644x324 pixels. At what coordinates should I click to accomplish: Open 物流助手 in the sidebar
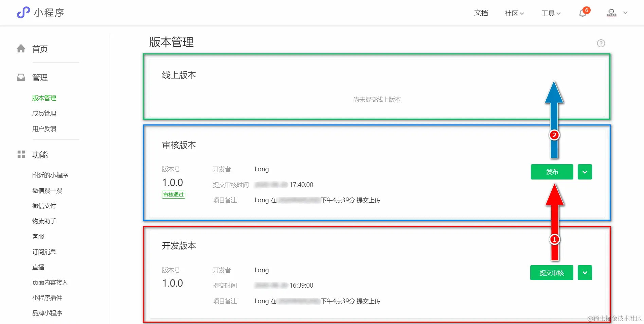tap(44, 221)
